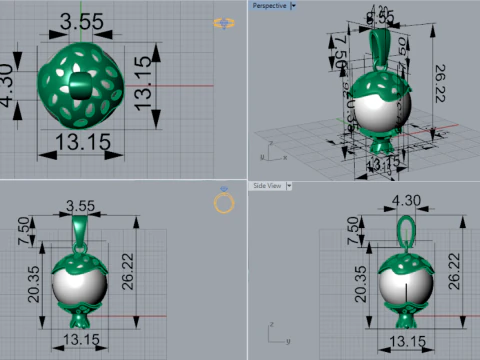Select the 13.15 dimension in the Side View
This screenshot has width=480, height=360.
click(408, 341)
